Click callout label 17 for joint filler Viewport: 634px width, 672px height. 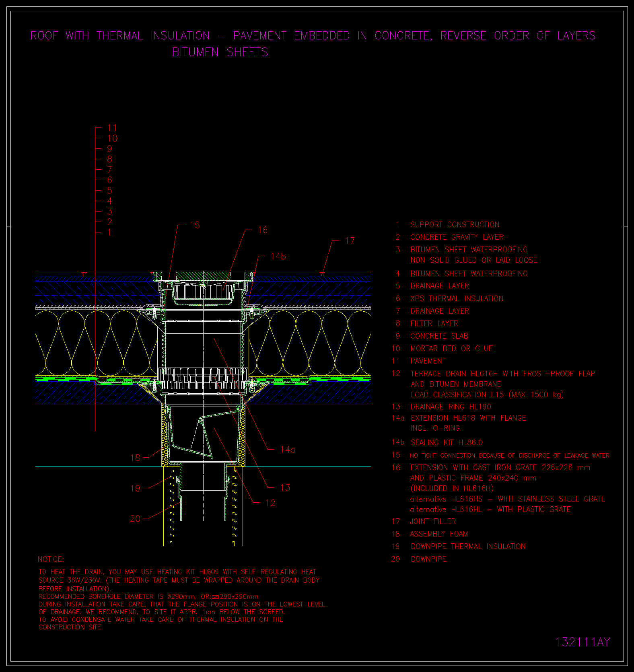[x=350, y=240]
